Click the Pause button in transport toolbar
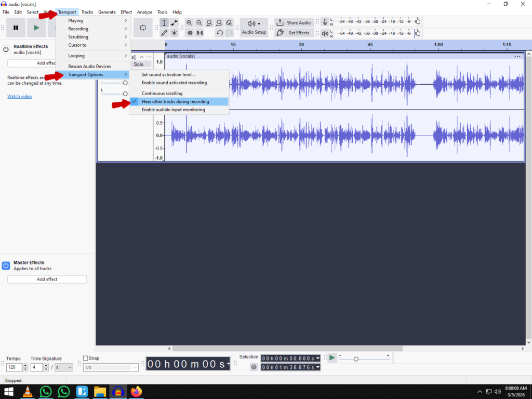Screen dimensions: 532x399 tap(16, 28)
